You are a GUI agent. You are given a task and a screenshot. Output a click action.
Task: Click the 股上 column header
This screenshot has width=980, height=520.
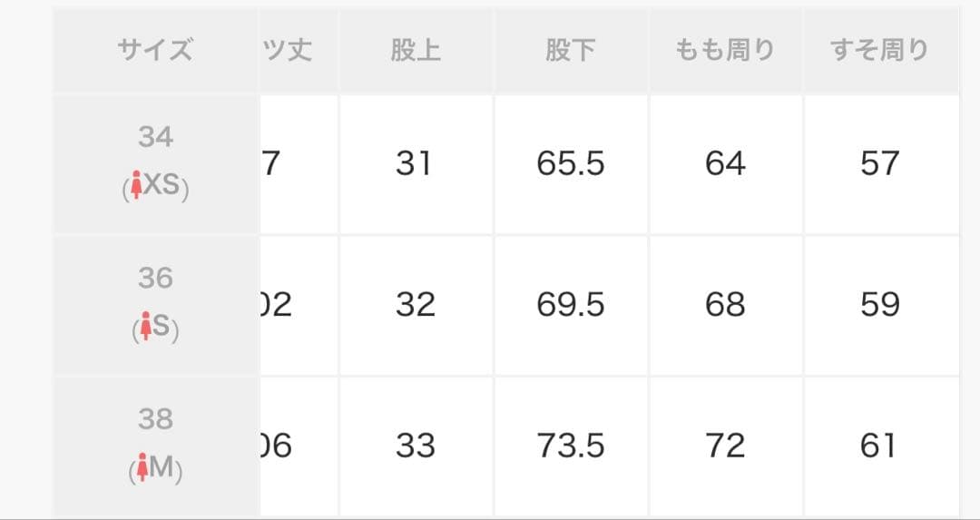click(x=416, y=50)
